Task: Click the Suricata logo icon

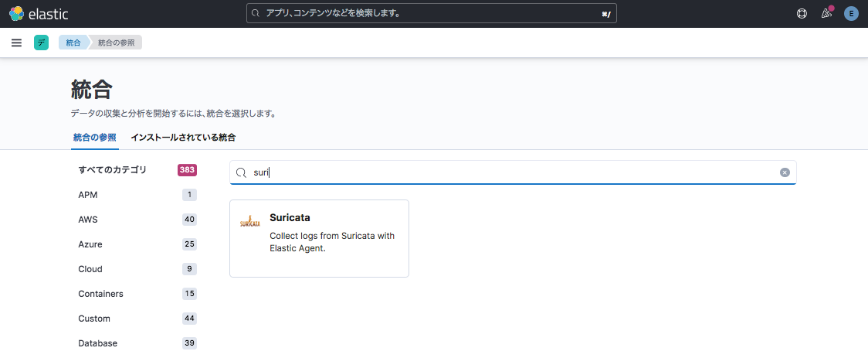Action: [x=249, y=222]
